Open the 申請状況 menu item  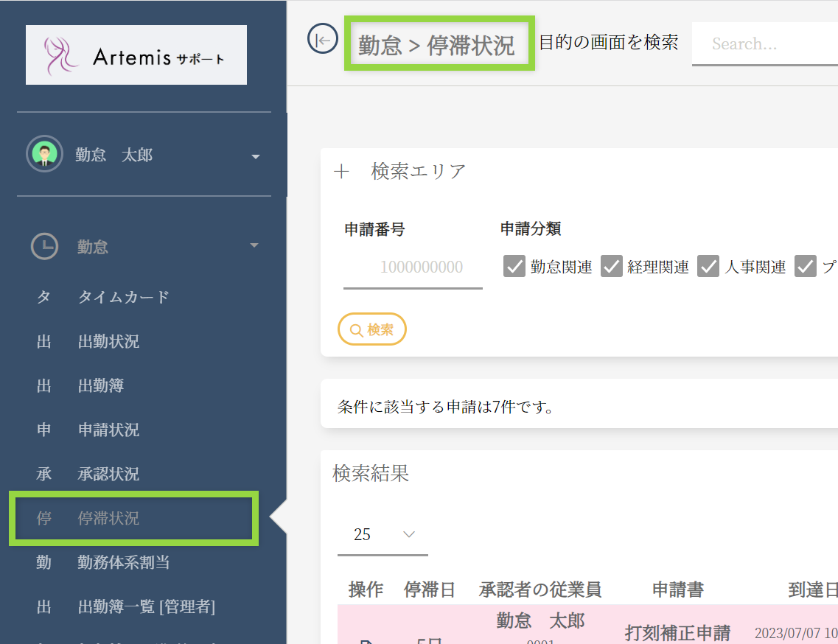pos(108,430)
